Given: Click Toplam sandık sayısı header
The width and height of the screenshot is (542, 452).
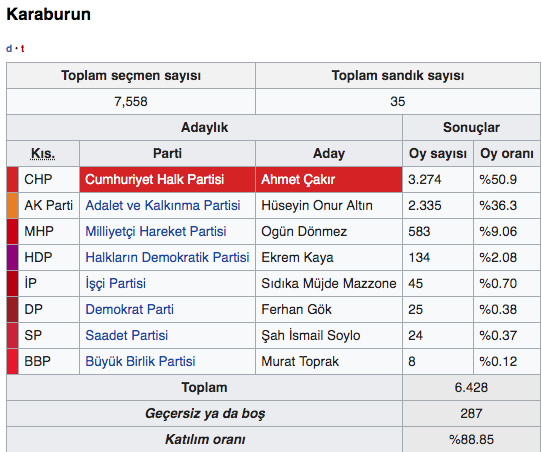Looking at the screenshot, I should [398, 76].
